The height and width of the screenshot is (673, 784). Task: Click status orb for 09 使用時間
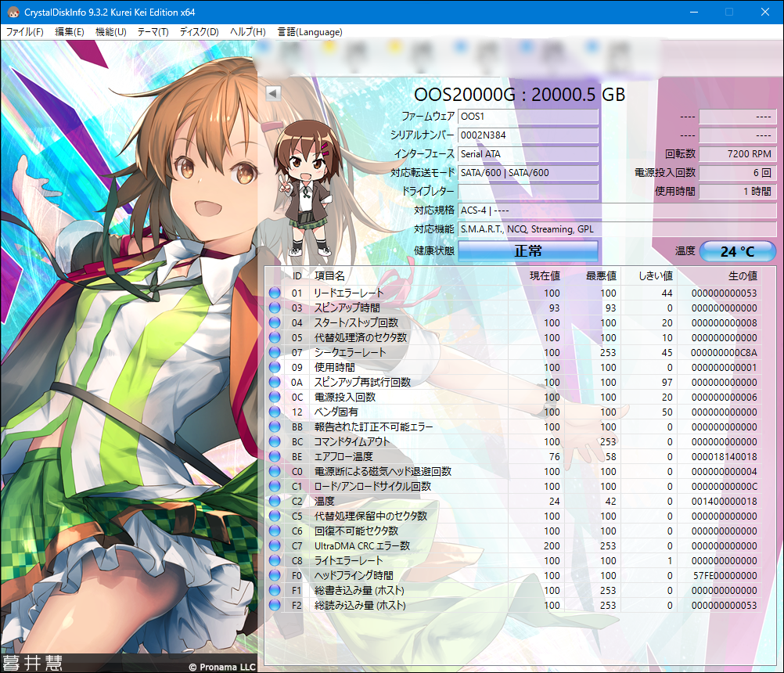(275, 368)
